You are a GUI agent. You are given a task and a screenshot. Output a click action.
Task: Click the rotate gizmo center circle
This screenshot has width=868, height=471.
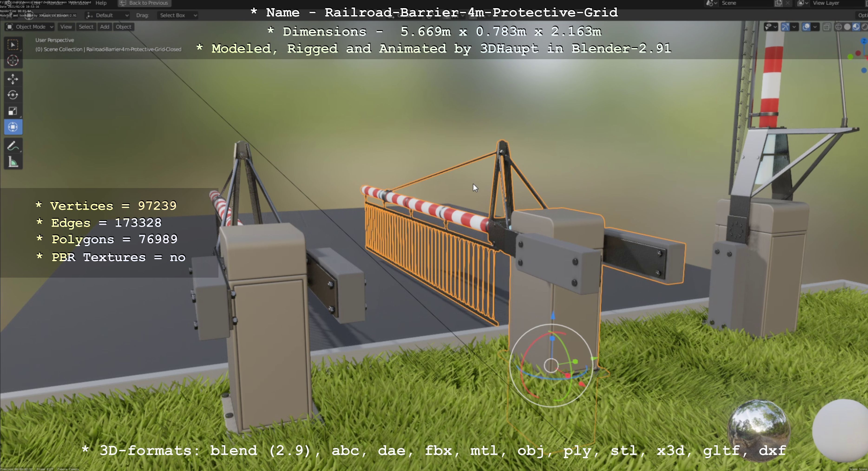click(x=551, y=365)
